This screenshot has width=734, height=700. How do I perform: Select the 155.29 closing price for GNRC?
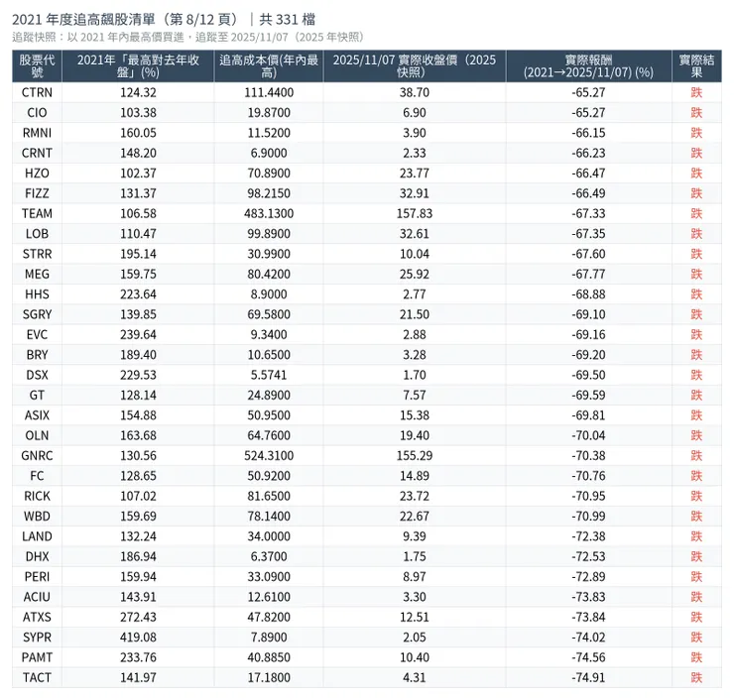[x=415, y=456]
